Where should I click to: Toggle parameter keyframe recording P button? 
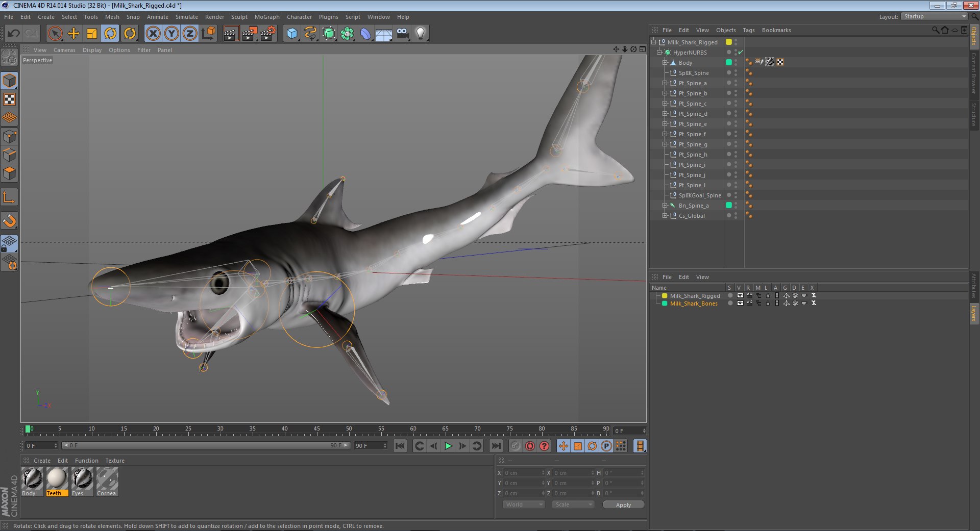point(606,446)
